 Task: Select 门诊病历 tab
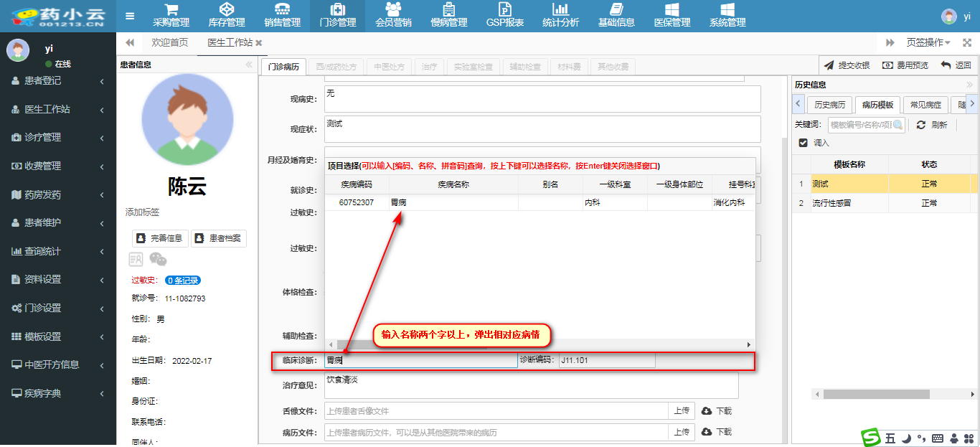(283, 67)
